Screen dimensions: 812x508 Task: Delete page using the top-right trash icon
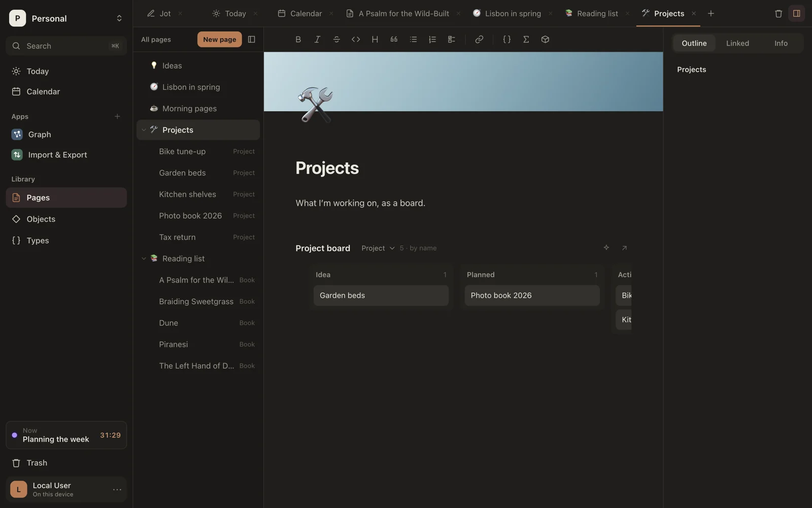pos(779,14)
